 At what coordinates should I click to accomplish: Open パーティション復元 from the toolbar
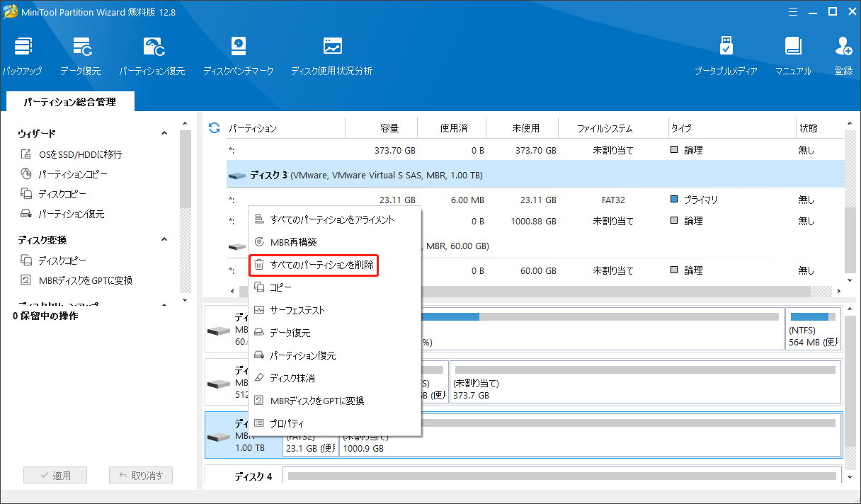click(x=153, y=54)
